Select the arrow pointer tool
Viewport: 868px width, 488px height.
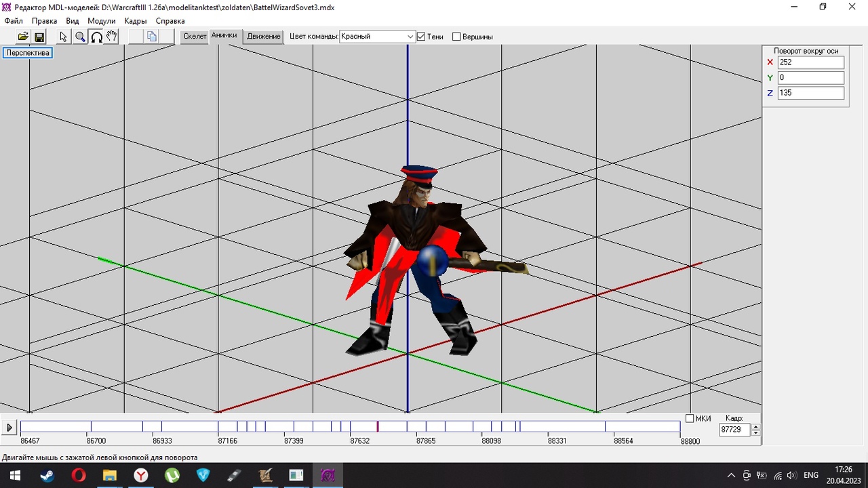point(64,37)
